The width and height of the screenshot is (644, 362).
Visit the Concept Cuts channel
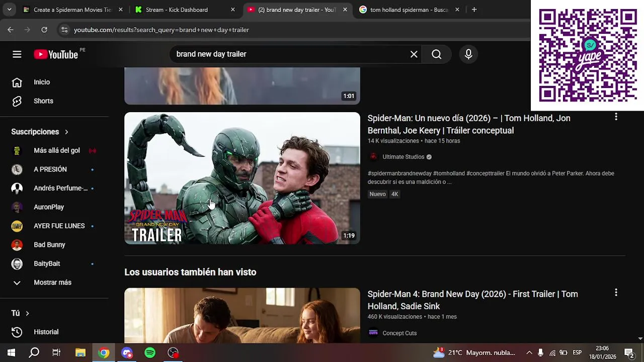tap(399, 333)
